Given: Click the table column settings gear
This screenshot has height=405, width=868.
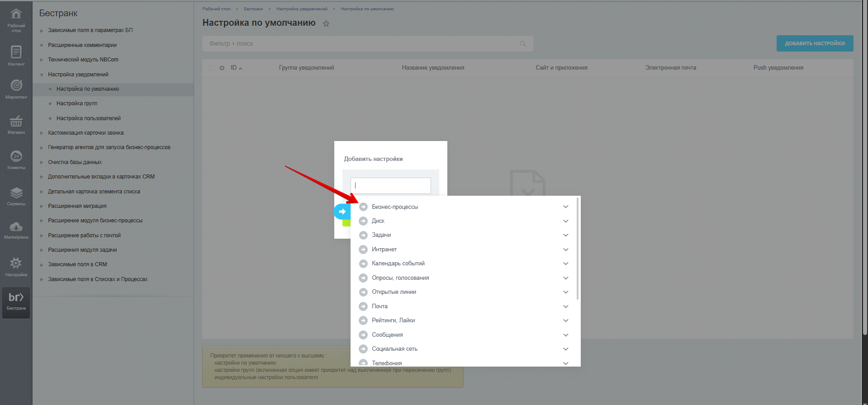Looking at the screenshot, I should (x=222, y=68).
